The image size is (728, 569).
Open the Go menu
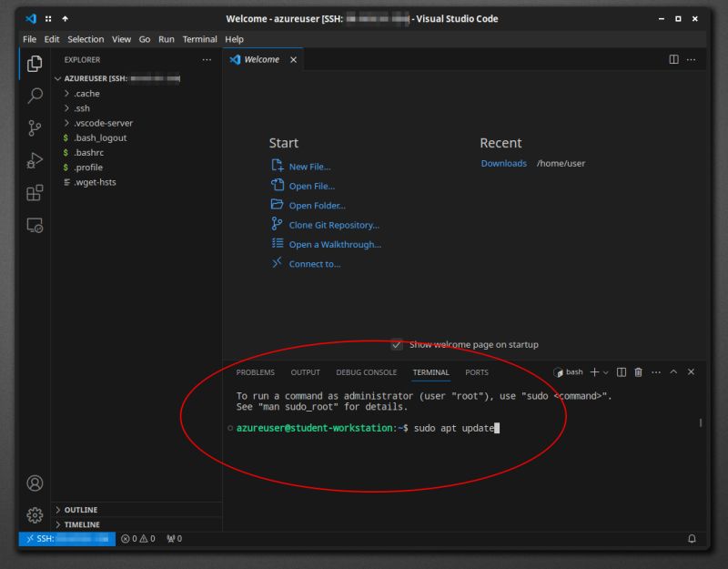coord(145,39)
